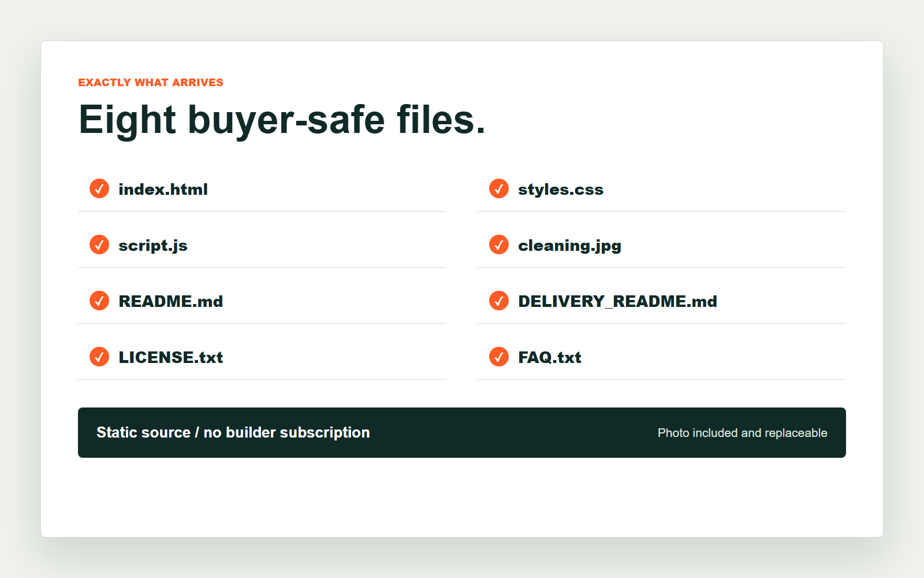The image size is (924, 578).
Task: Select the script.js file name
Action: pyautogui.click(x=153, y=246)
